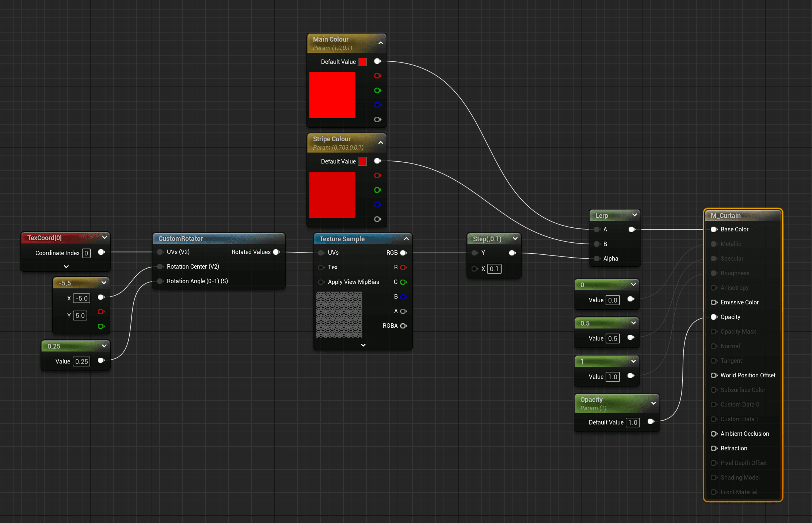Collapse the Main Colour node preview
The height and width of the screenshot is (523, 812).
381,43
